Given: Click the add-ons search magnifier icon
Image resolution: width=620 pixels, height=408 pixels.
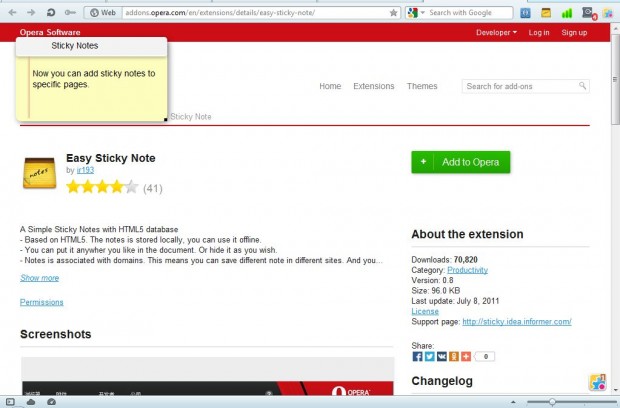Looking at the screenshot, I should [x=582, y=86].
